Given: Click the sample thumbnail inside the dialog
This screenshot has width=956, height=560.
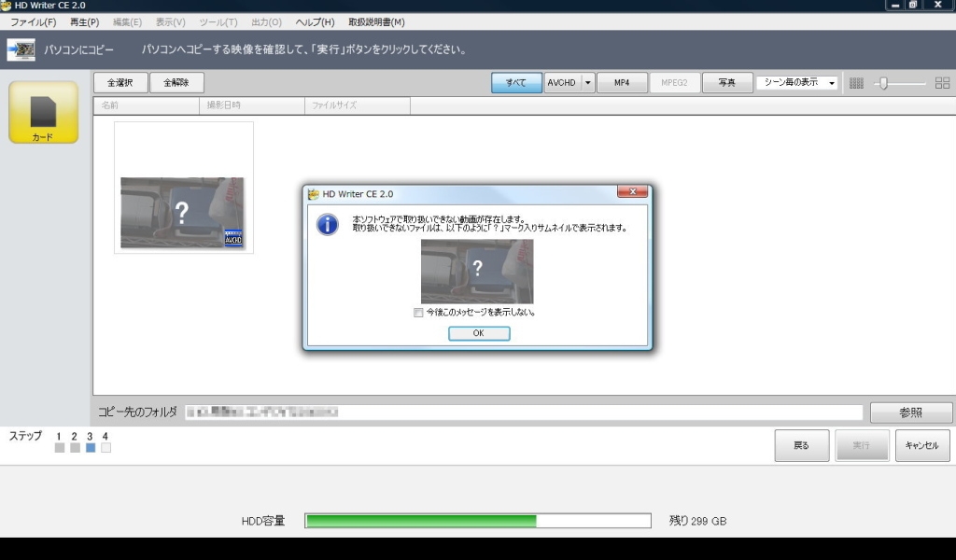Looking at the screenshot, I should (477, 272).
